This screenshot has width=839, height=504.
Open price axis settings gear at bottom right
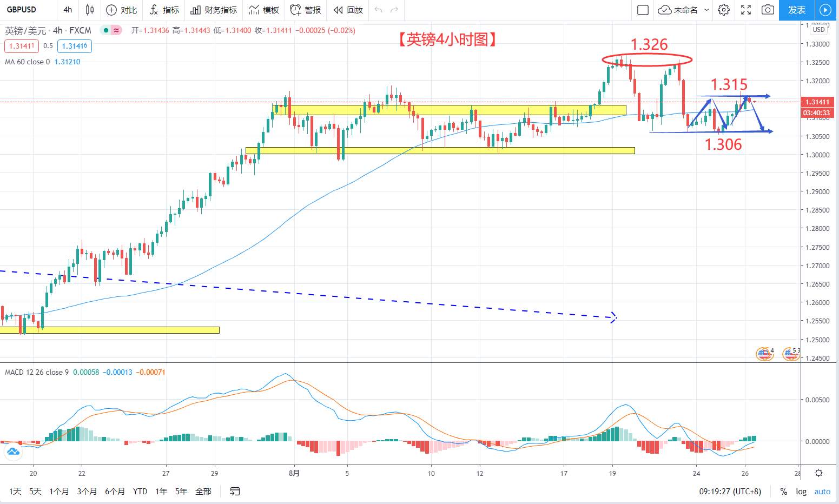[819, 473]
